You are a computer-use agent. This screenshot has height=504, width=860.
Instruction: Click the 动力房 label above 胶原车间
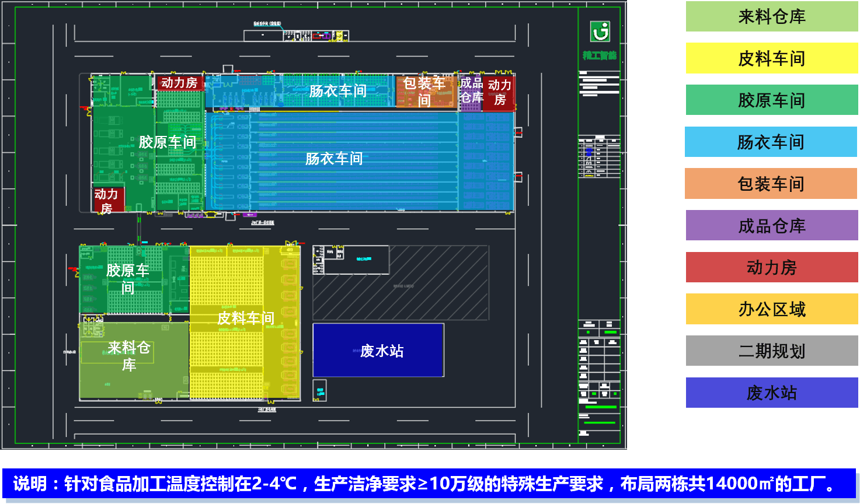tap(180, 83)
